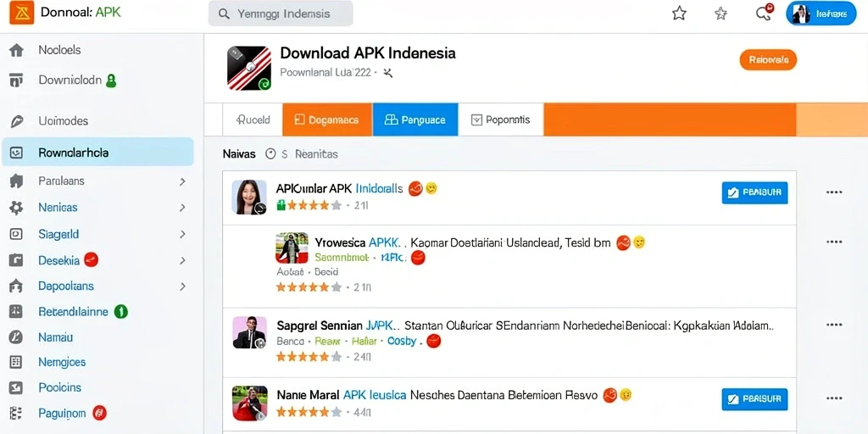
Task: Select Rowndarhcla in the sidebar
Action: tap(97, 153)
